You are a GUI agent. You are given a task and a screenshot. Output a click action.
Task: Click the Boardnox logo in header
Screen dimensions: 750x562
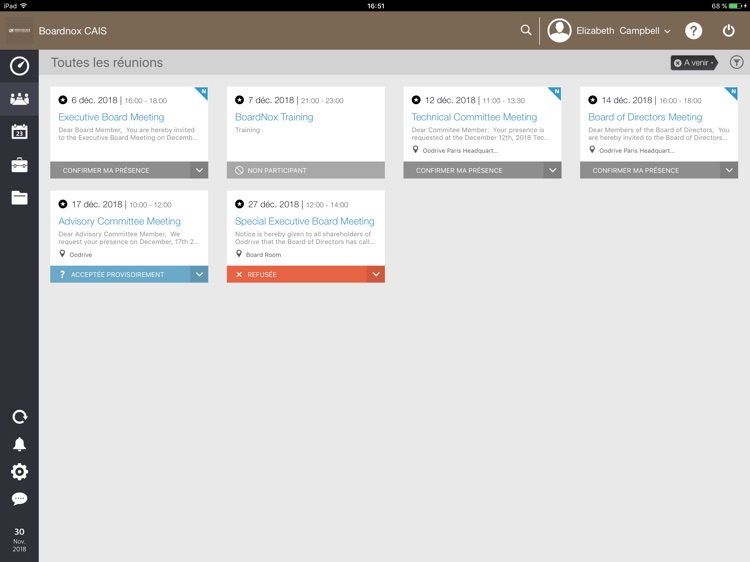coord(19,31)
